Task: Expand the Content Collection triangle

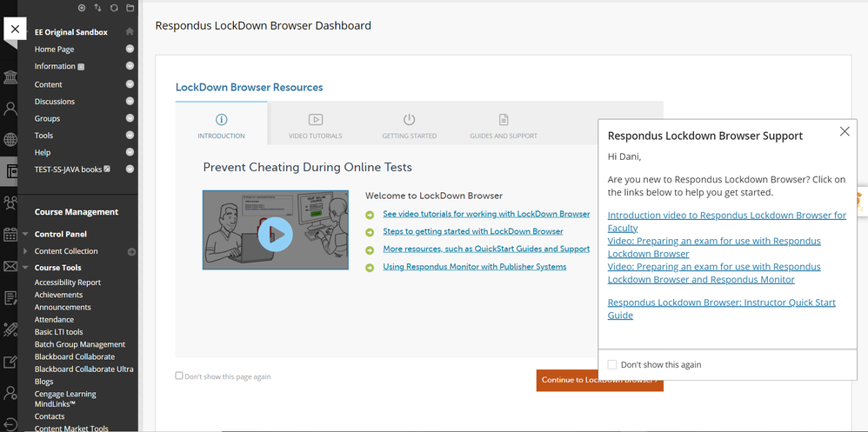Action: [x=25, y=251]
